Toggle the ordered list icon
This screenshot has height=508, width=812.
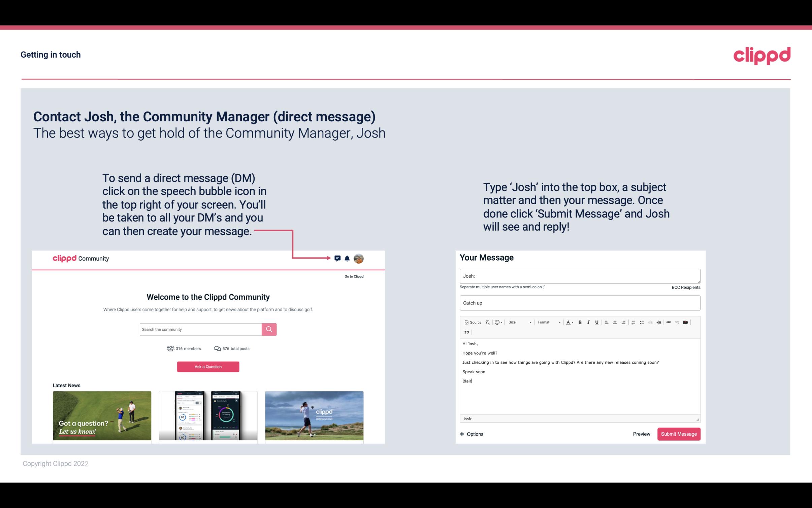click(634, 323)
